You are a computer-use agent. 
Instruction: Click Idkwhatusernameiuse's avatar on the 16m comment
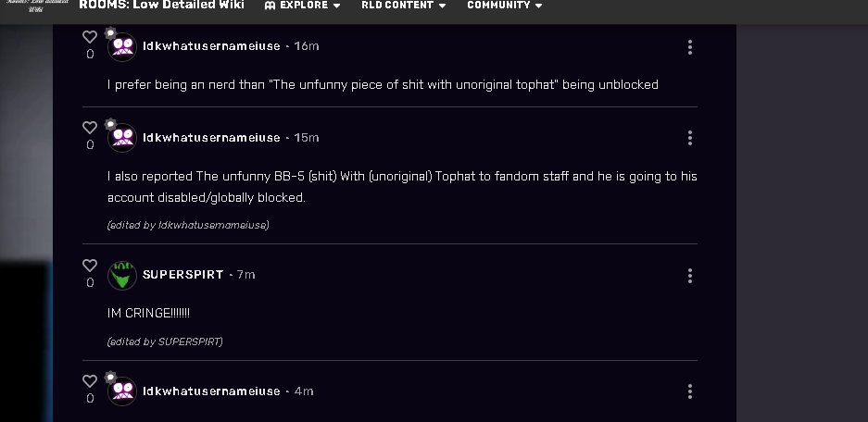(x=122, y=47)
